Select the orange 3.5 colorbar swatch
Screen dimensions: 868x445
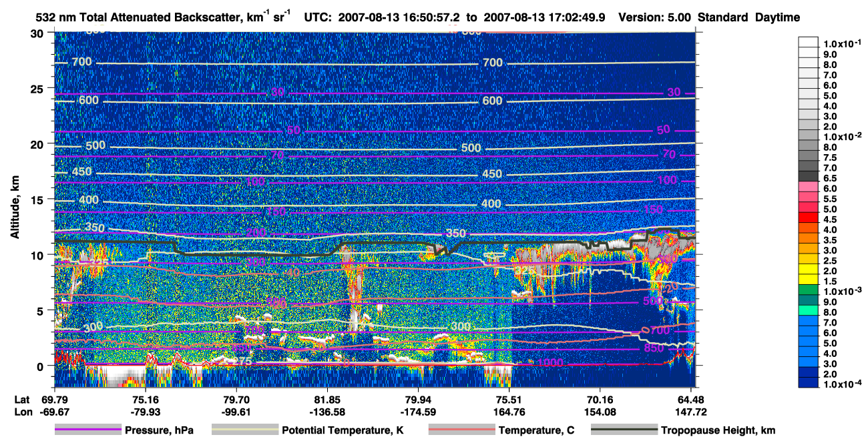click(x=809, y=239)
